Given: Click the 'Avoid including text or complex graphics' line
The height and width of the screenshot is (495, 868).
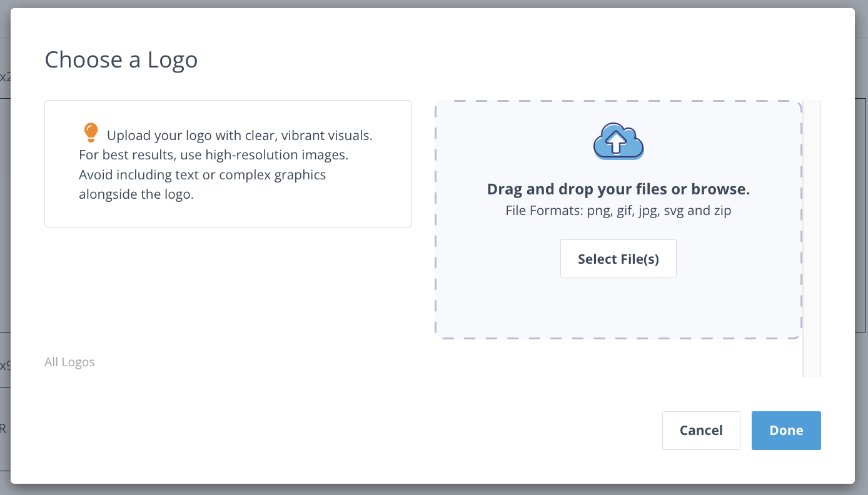Looking at the screenshot, I should [202, 174].
